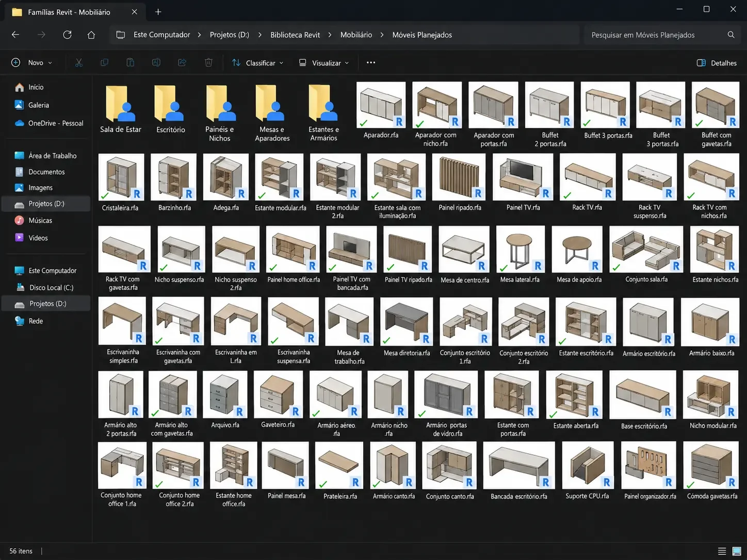Expand chevron after Biblioteca Revit breadcrumb
The image size is (747, 560).
click(x=330, y=35)
